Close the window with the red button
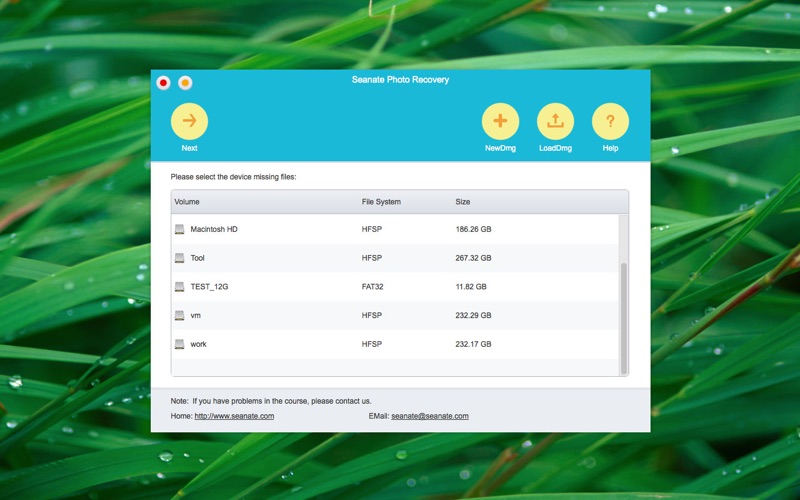This screenshot has width=800, height=500. click(x=163, y=83)
